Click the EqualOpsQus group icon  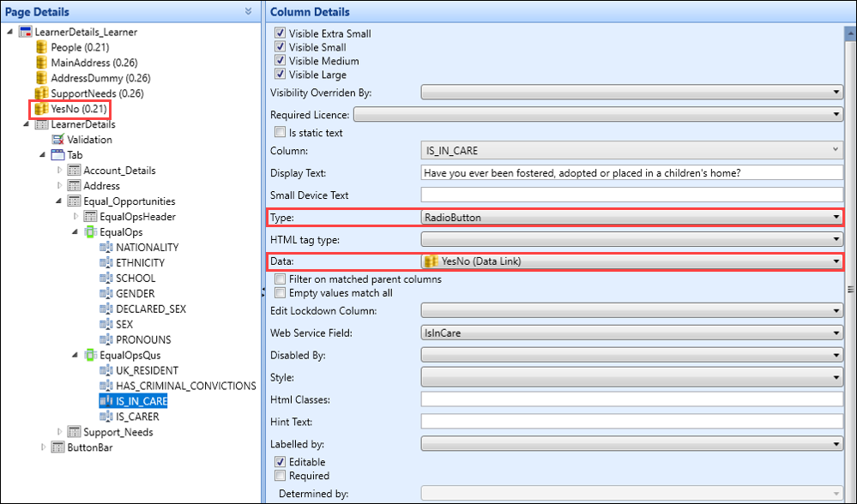pyautogui.click(x=90, y=355)
